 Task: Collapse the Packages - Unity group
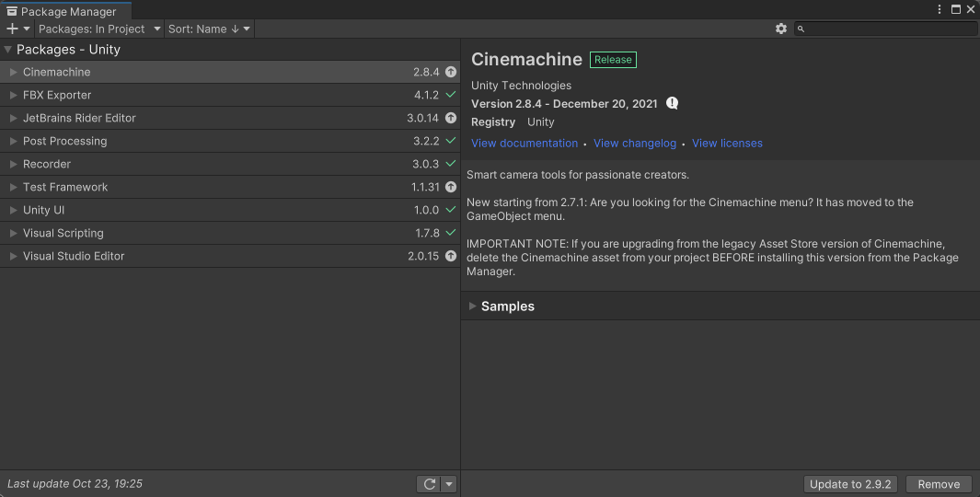click(8, 50)
